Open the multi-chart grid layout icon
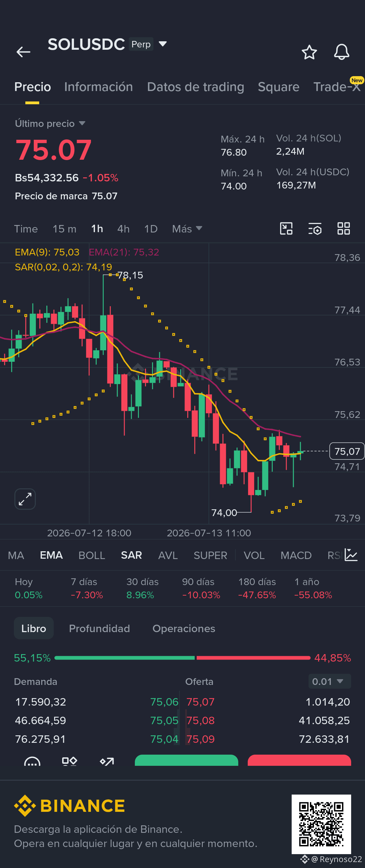 344,229
